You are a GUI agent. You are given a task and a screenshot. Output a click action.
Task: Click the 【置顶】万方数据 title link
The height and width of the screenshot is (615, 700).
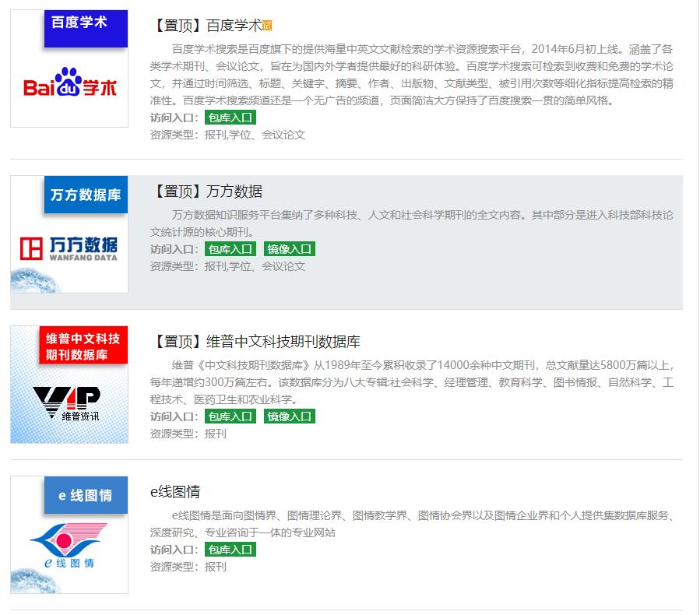pos(206,192)
